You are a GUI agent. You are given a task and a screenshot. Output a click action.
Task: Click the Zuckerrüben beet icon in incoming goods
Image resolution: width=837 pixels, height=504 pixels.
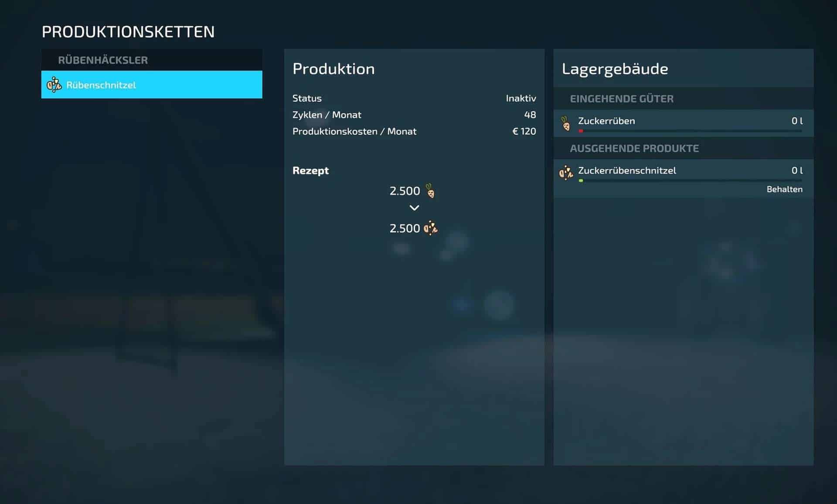(x=566, y=123)
